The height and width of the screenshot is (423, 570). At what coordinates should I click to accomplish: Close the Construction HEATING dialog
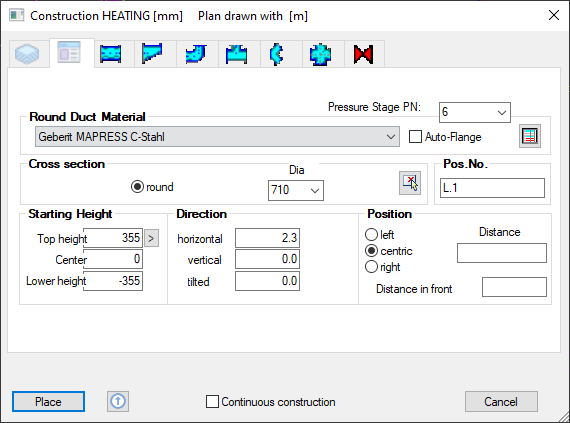coord(554,15)
